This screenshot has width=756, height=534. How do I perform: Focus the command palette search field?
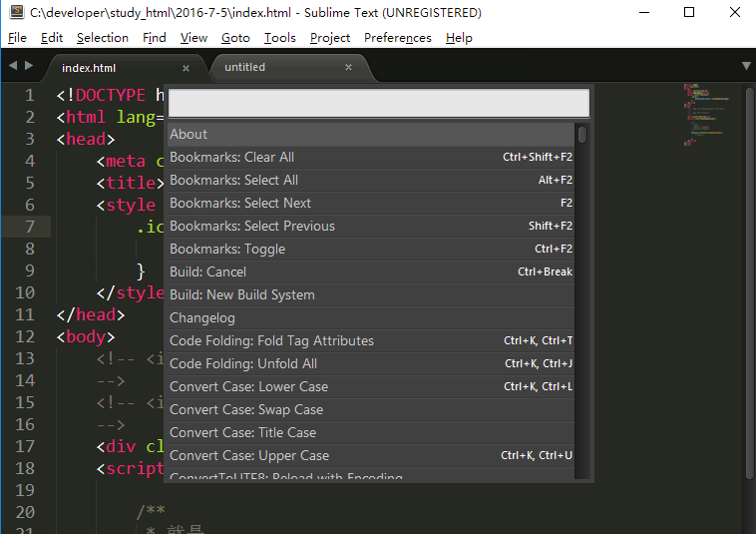coord(379,104)
